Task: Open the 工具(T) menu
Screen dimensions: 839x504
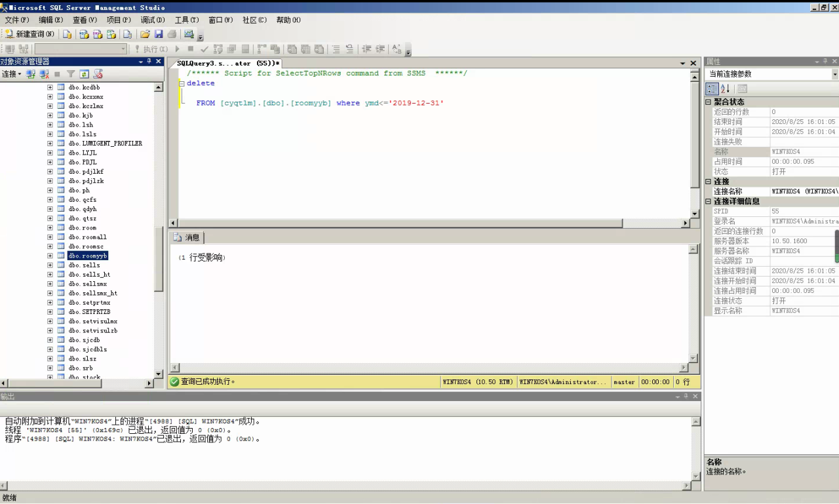Action: [187, 20]
